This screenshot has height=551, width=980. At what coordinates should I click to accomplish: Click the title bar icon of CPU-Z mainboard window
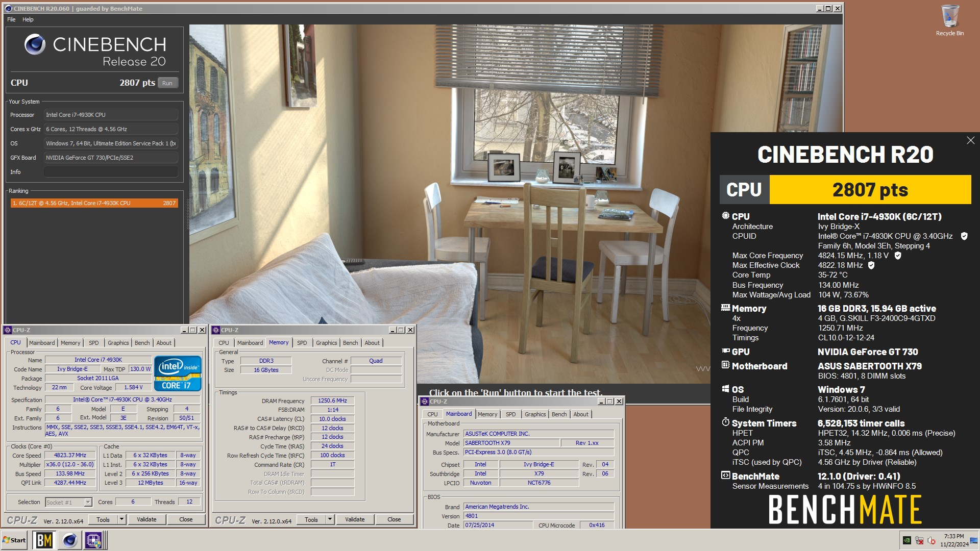pos(425,402)
